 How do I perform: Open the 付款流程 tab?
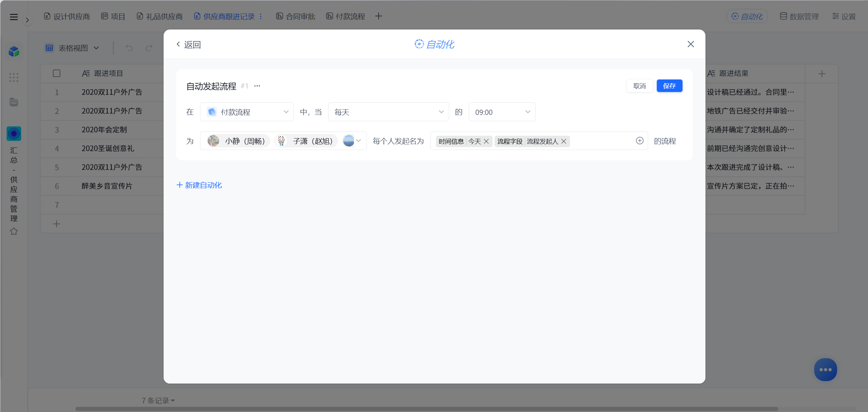pos(346,16)
